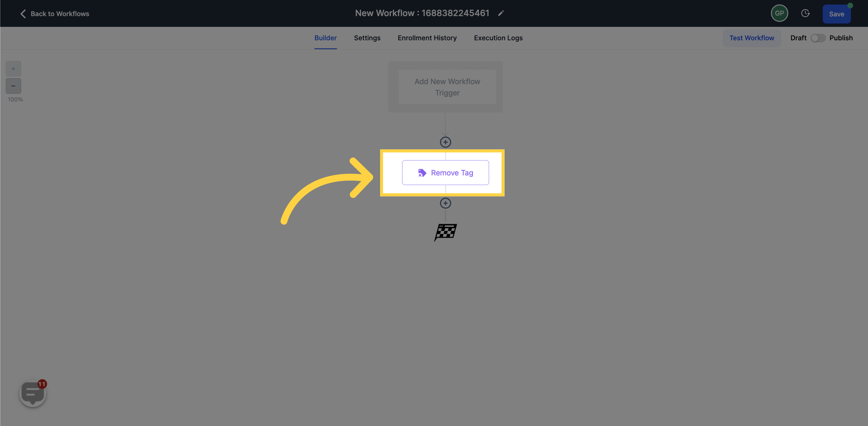Screen dimensions: 868x426
Task: Click the plus icon below Remove Tag
Action: click(x=446, y=202)
